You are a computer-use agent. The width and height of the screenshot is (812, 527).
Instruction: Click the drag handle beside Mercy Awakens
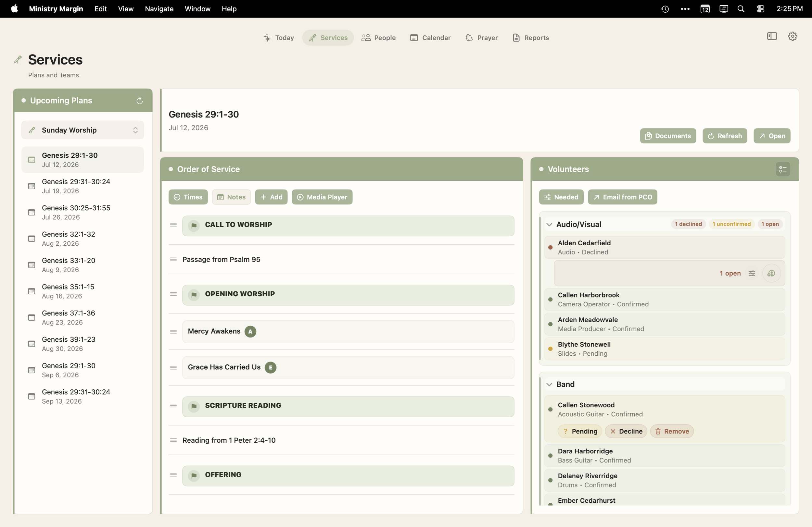point(173,332)
